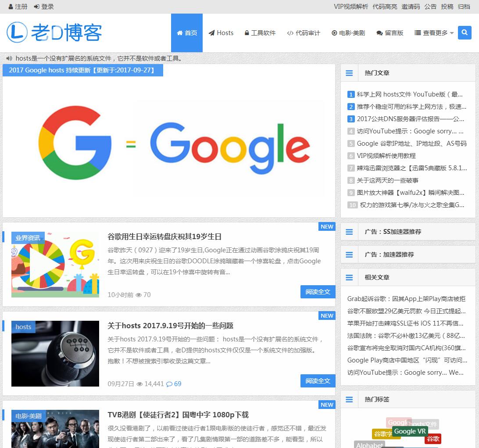Click the 老D博客 site logo
The height and width of the screenshot is (448, 479).
coord(54,32)
